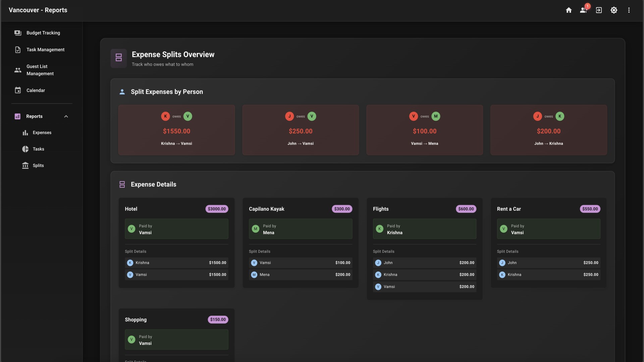
Task: Click the Hotel $3000.00 amount badge
Action: pos(217,209)
